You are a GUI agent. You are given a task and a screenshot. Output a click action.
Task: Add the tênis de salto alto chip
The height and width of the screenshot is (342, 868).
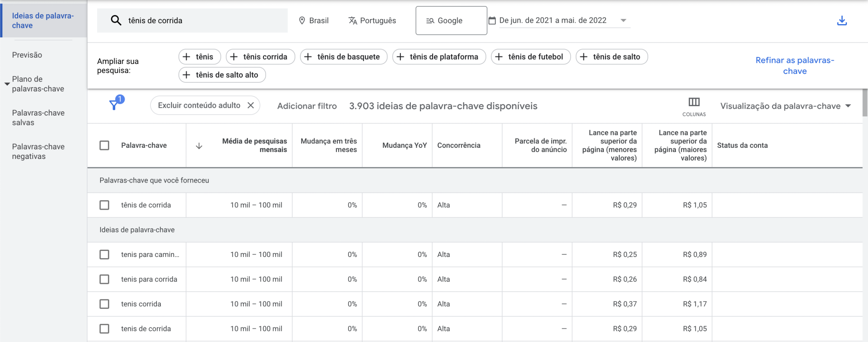(222, 75)
